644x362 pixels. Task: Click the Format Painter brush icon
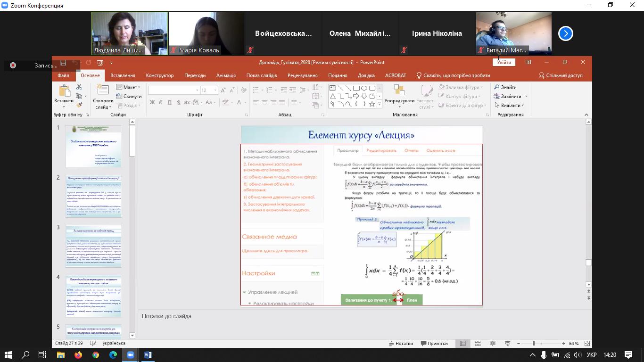click(79, 105)
